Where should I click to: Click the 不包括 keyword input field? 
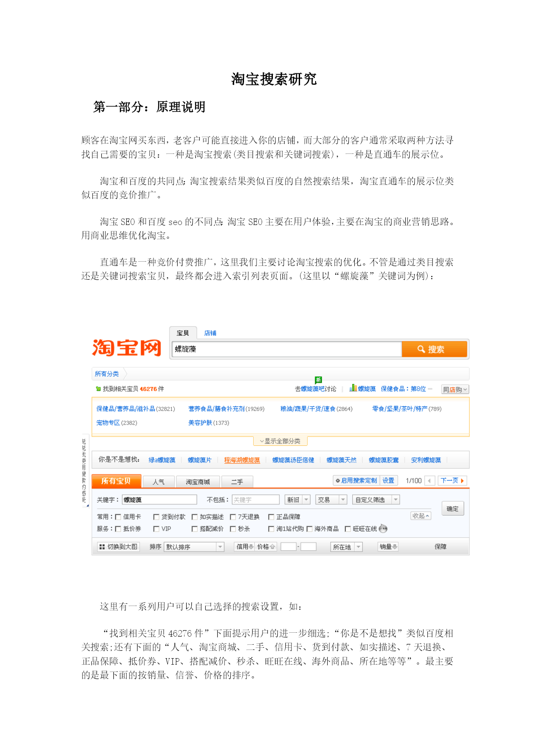point(256,500)
